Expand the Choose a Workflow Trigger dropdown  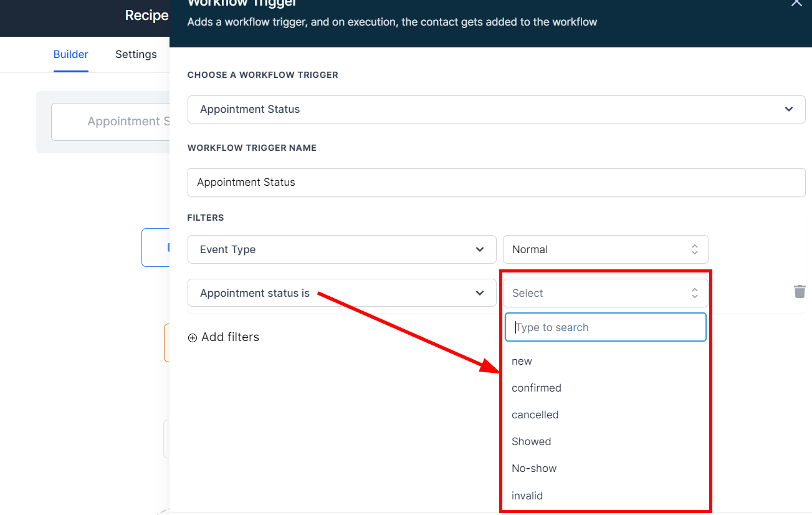[x=496, y=109]
